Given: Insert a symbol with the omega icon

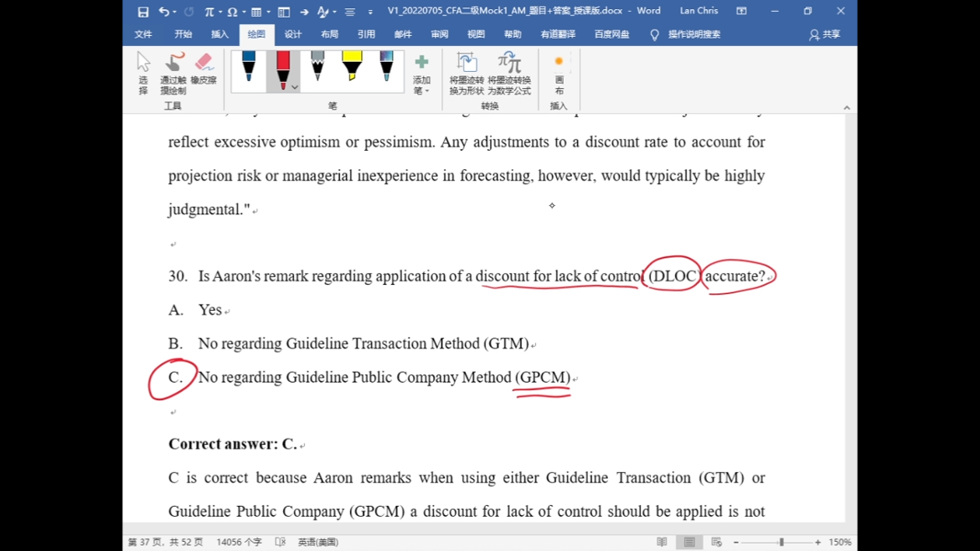Looking at the screenshot, I should click(233, 11).
